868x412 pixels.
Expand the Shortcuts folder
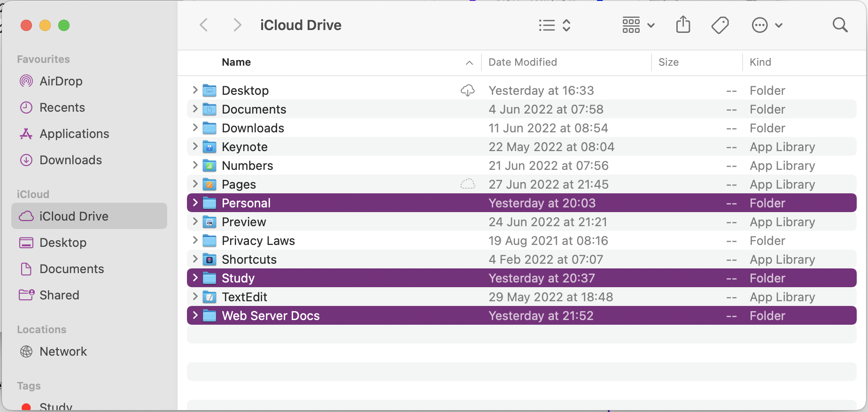click(195, 259)
